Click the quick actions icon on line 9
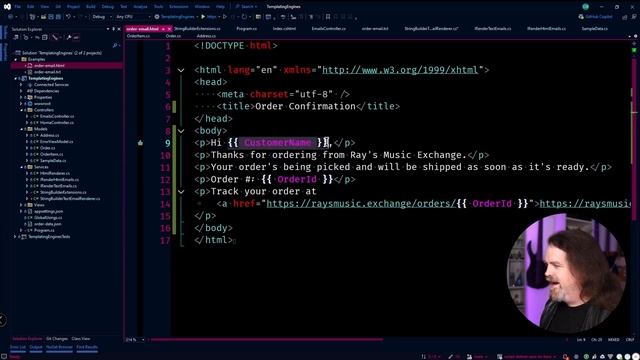This screenshot has height=360, width=640. pos(140,143)
